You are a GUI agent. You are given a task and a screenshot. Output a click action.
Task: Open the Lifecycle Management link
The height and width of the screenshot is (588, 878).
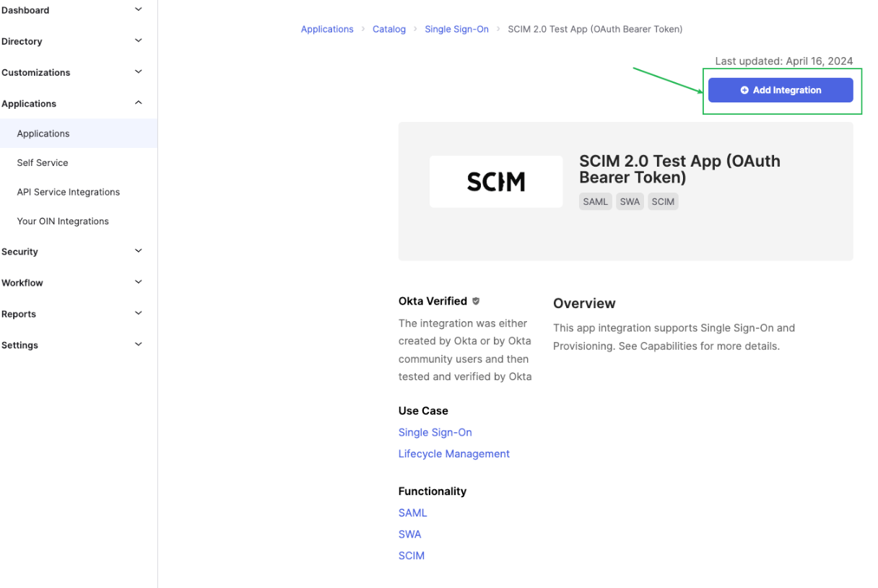point(453,453)
